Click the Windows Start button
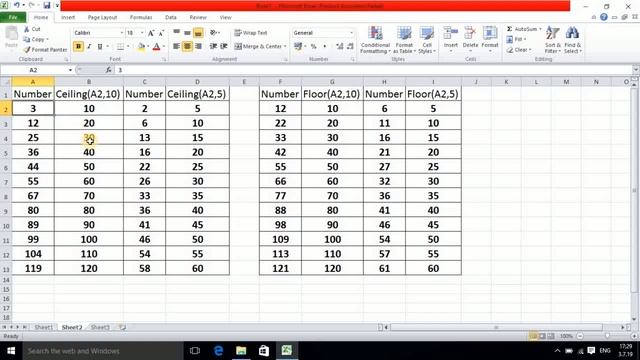 pyautogui.click(x=11, y=351)
